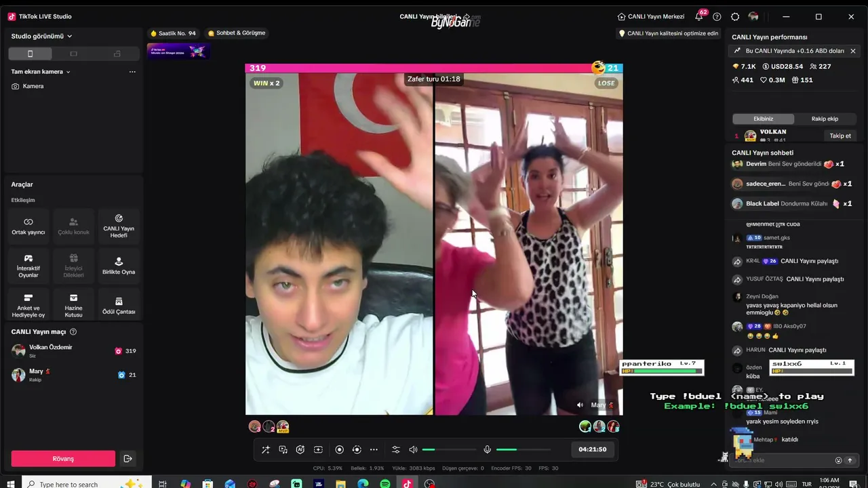Screen dimensions: 868x488
Task: Open the Birlikte Oyna tool
Action: click(119, 266)
